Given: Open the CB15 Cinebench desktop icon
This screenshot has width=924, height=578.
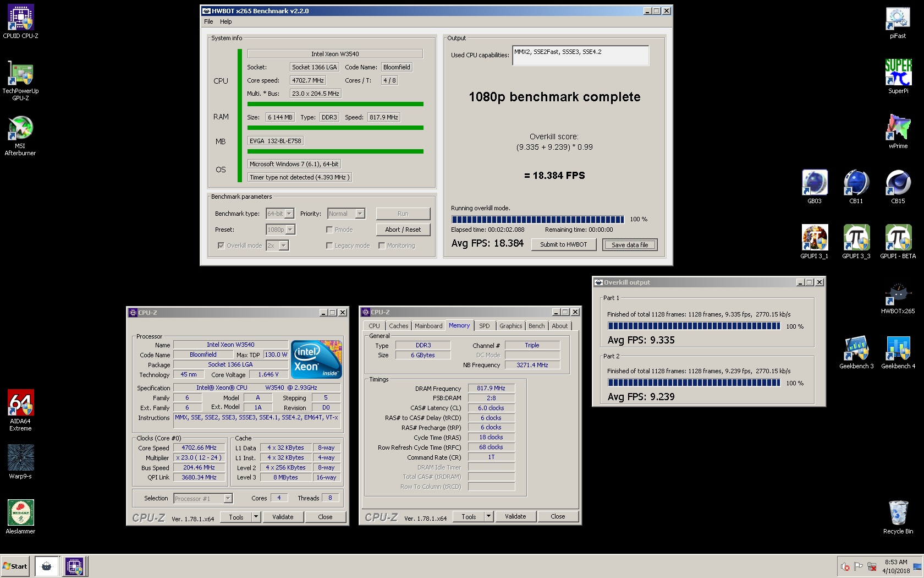Looking at the screenshot, I should point(898,187).
